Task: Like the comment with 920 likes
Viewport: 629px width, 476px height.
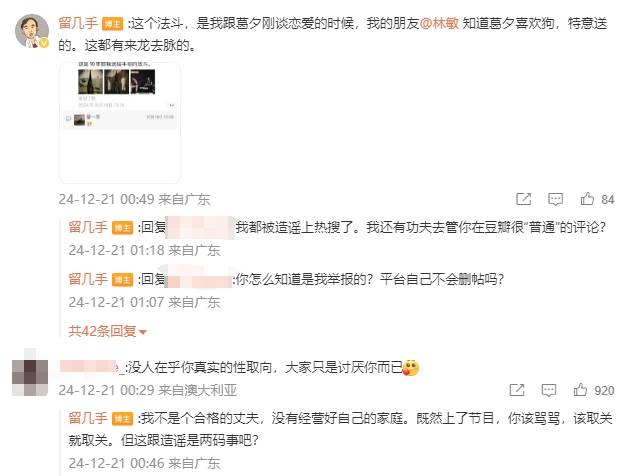Action: [580, 389]
